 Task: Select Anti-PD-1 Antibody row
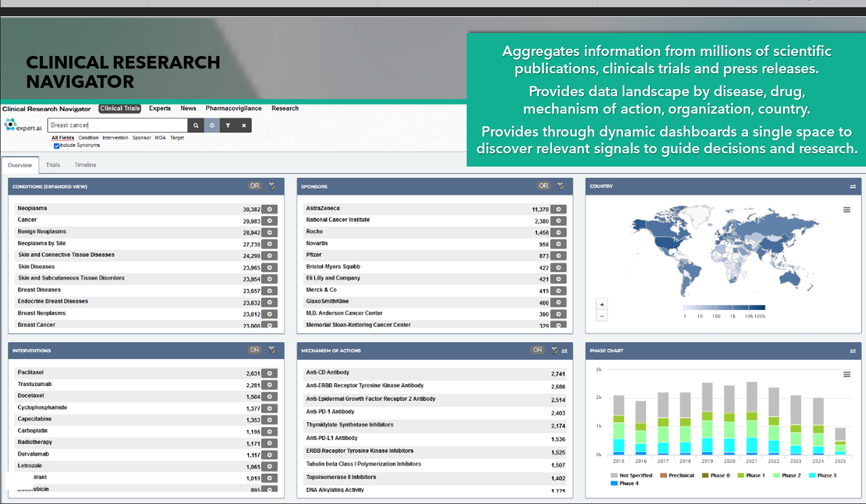pyautogui.click(x=437, y=413)
